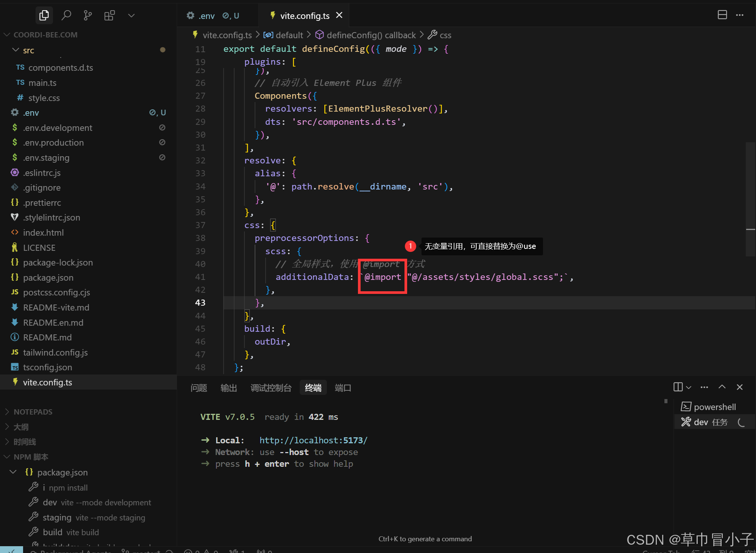Viewport: 756px width, 553px height.
Task: Select the 终端 terminal tab
Action: (313, 388)
